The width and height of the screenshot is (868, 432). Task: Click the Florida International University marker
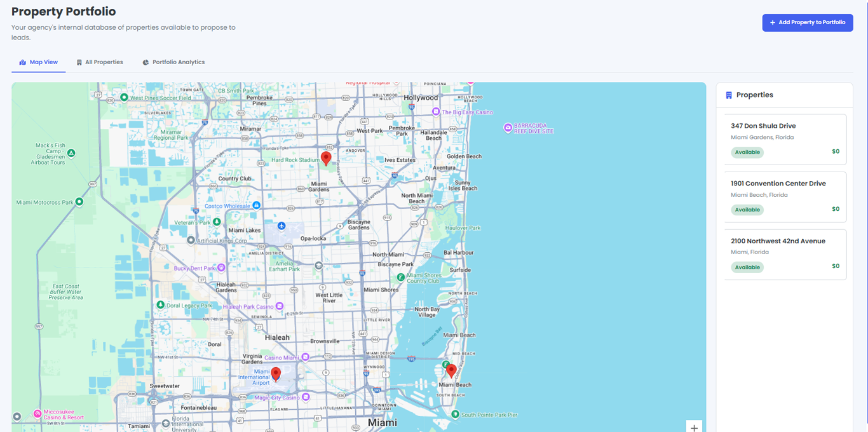click(166, 423)
